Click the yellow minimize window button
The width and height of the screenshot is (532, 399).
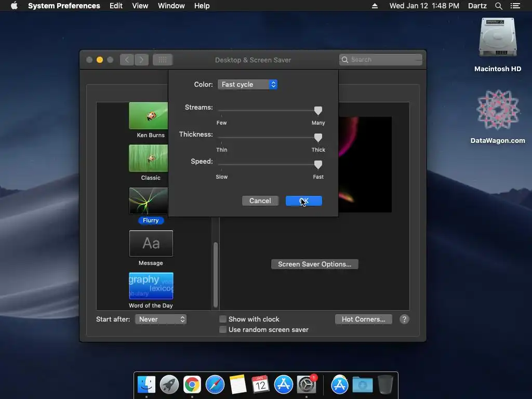click(x=100, y=60)
